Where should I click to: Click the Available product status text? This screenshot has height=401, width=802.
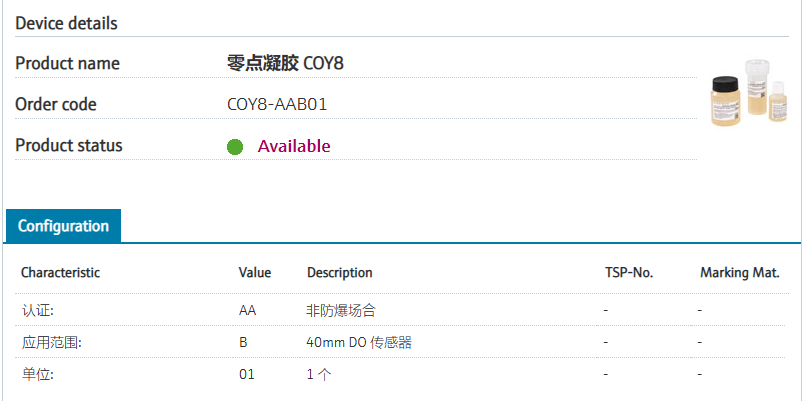(294, 146)
